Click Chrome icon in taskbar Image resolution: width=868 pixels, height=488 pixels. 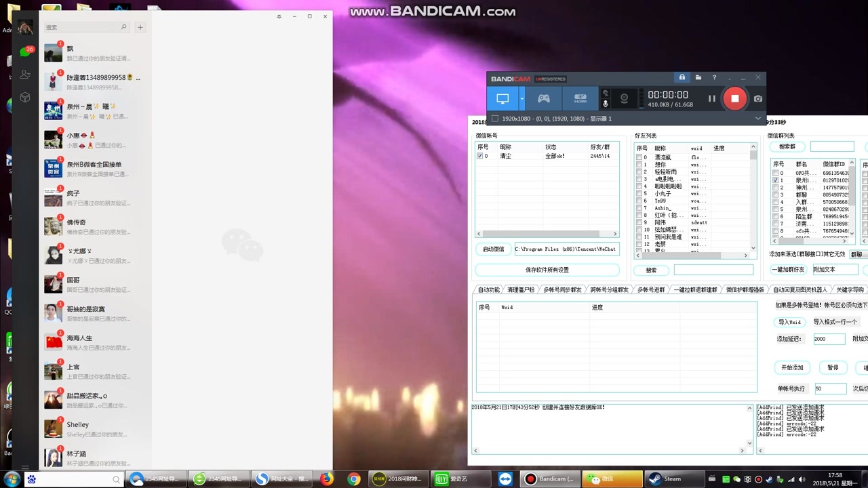[x=354, y=479]
